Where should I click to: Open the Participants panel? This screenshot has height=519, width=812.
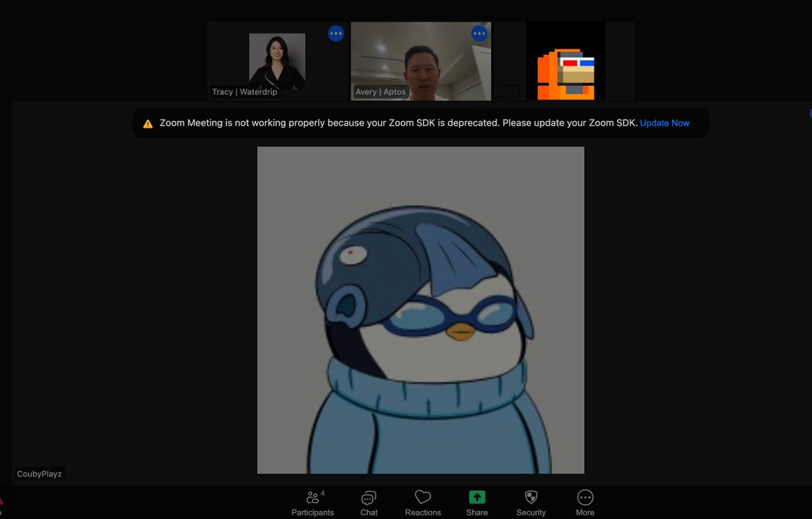pyautogui.click(x=313, y=503)
